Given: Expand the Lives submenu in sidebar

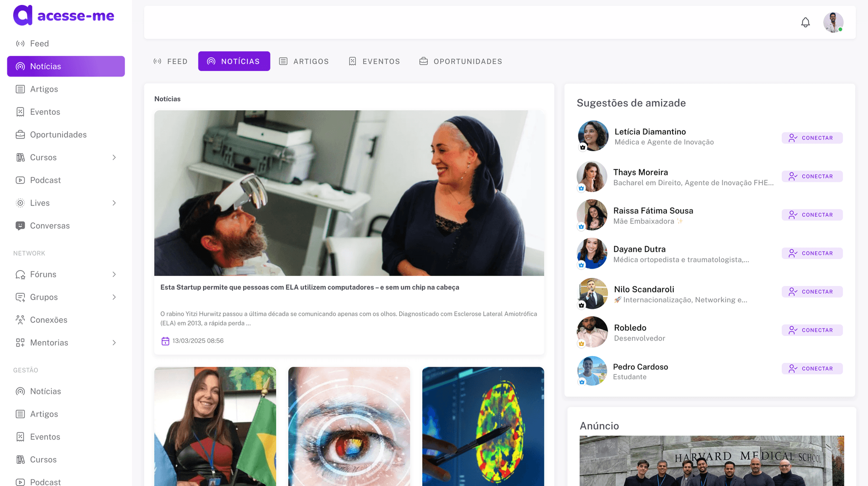Looking at the screenshot, I should [x=114, y=203].
